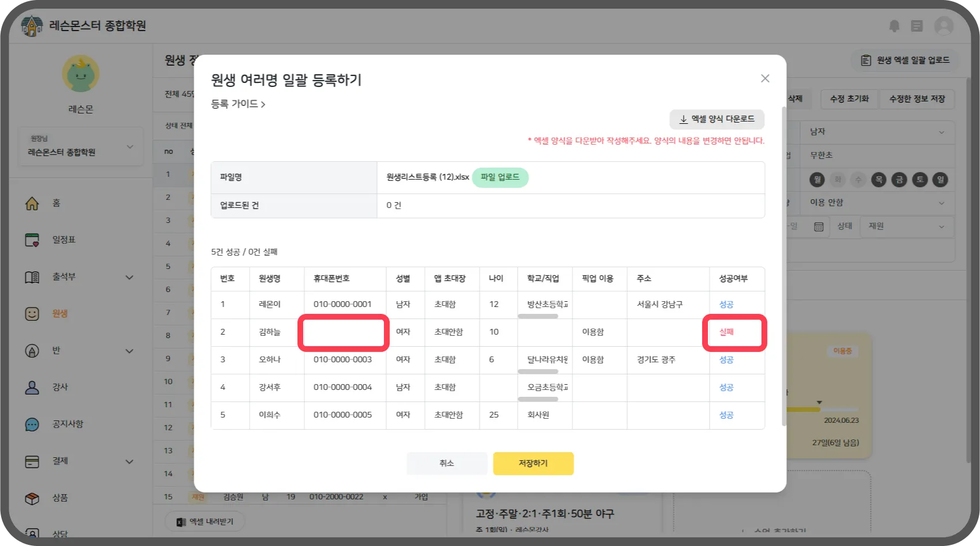This screenshot has width=980, height=546.
Task: Toggle the 화 weekday circle
Action: pos(838,180)
